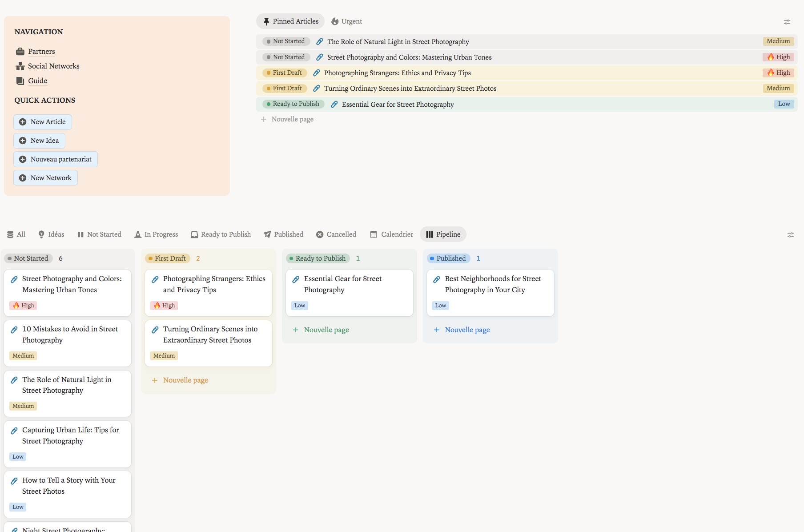Click Medium tag on 10 Mistakes card
The height and width of the screenshot is (532, 804).
point(23,356)
